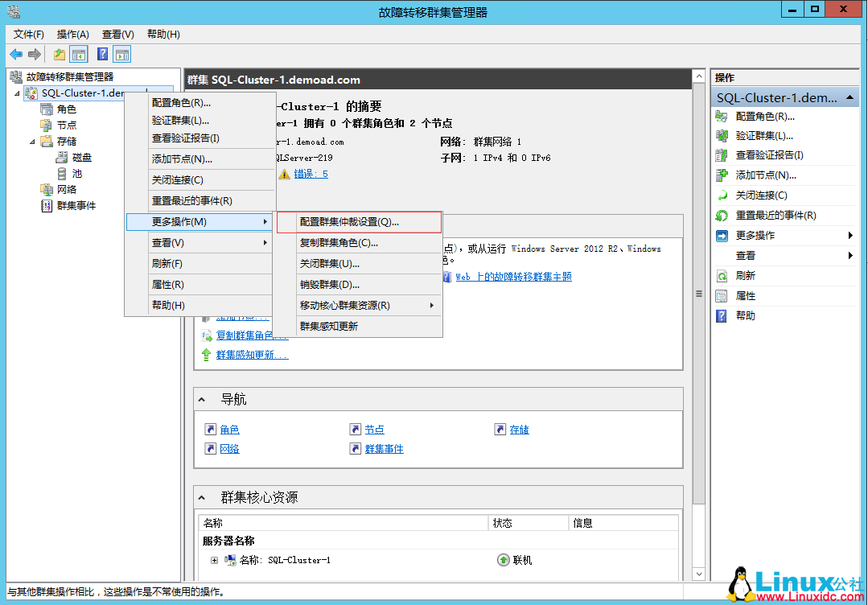Toggle the console tree pane icon

coord(79,54)
